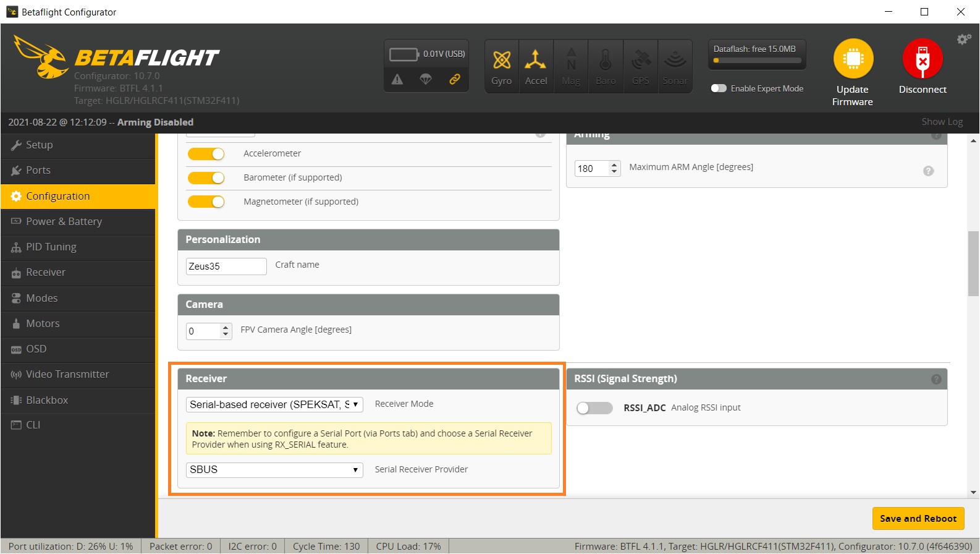This screenshot has width=980, height=554.
Task: Open the OSD tab
Action: click(78, 349)
